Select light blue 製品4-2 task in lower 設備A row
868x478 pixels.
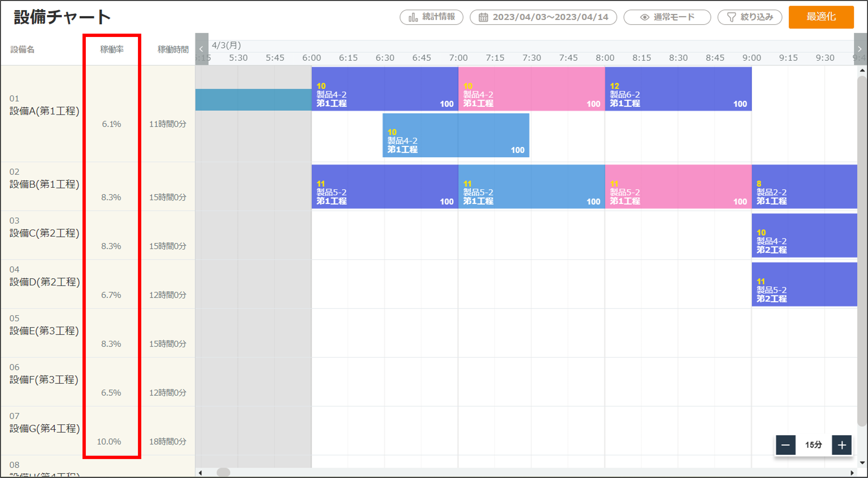pos(456,135)
